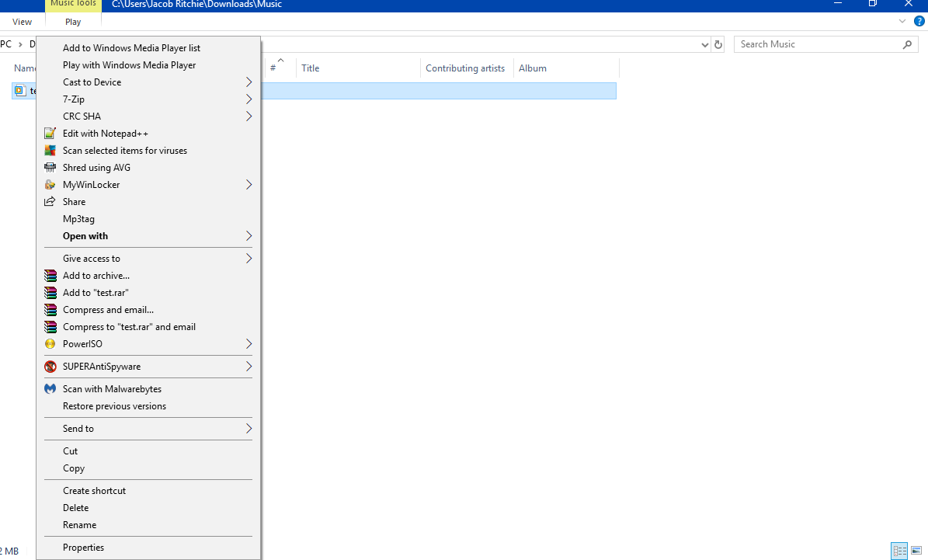Open the View ribbon tab
This screenshot has width=928, height=560.
click(22, 22)
